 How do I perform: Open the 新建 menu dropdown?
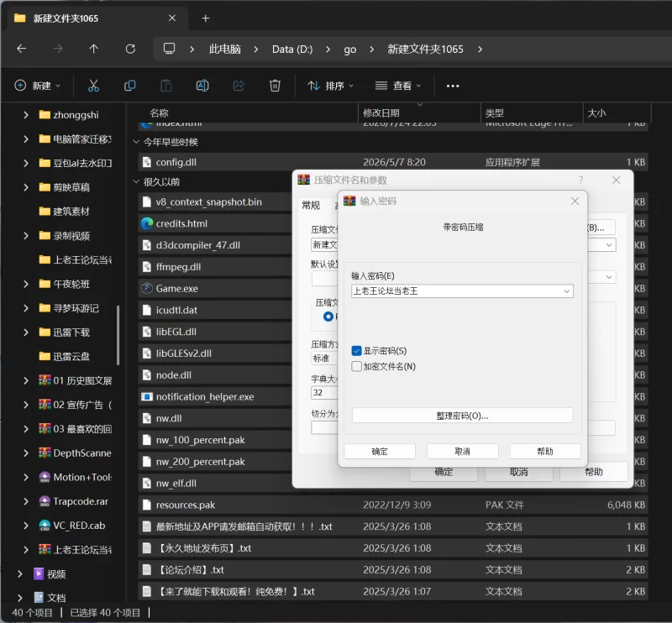[x=38, y=86]
